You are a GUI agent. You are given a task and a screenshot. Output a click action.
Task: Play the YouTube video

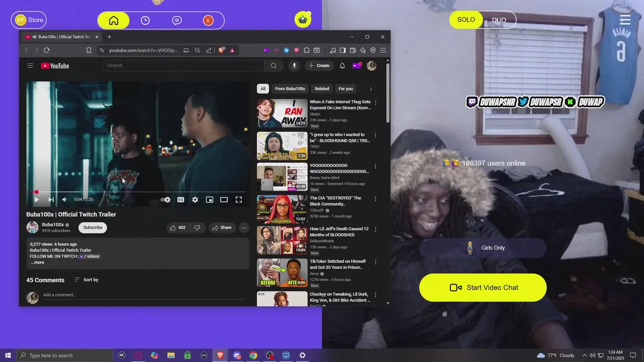36,200
